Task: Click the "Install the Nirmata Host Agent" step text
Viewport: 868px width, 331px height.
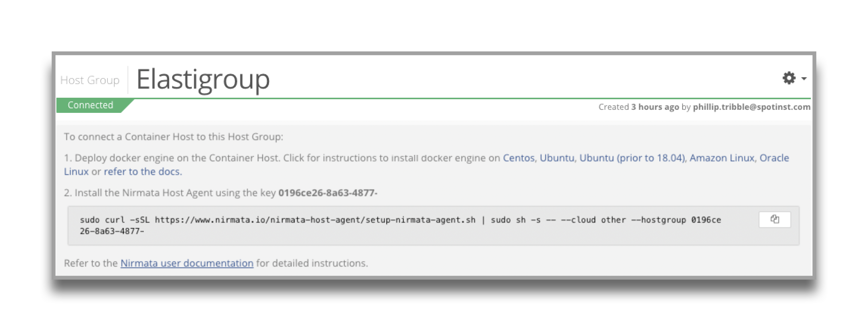Action: pyautogui.click(x=170, y=193)
